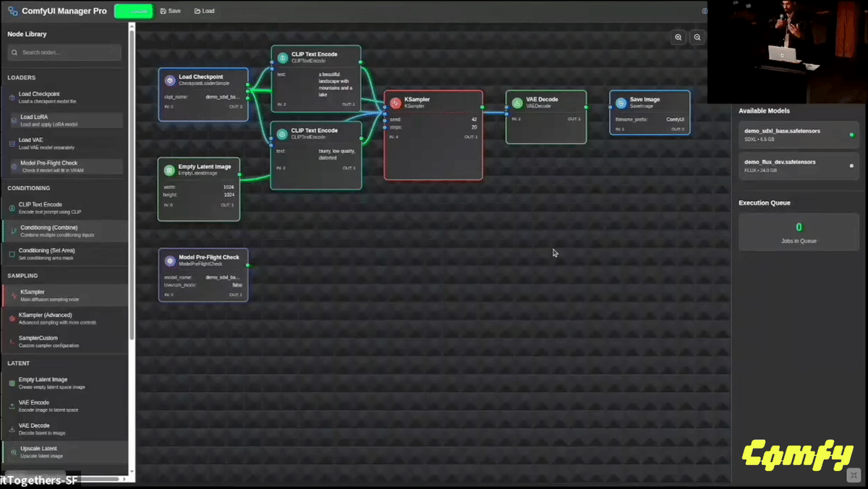This screenshot has width=868, height=489.
Task: Add Load VAE node from library
Action: [x=64, y=143]
